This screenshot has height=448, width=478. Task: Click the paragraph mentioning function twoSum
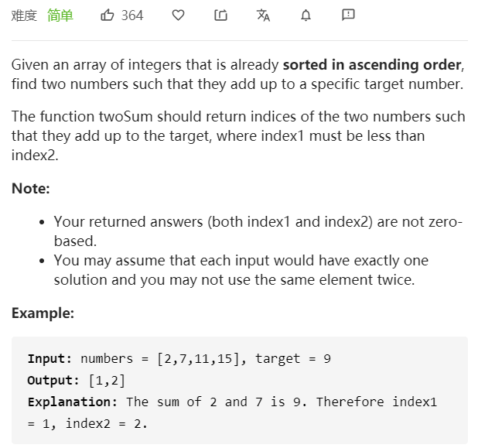[238, 135]
